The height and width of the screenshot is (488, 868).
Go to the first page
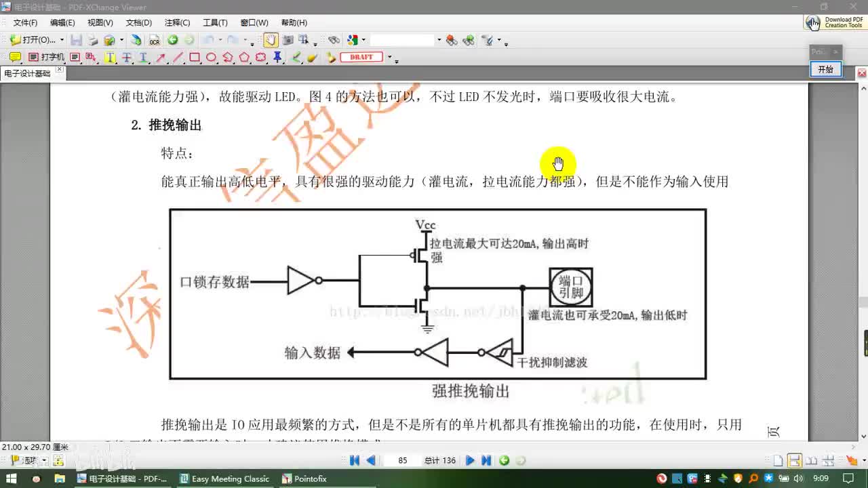coord(354,460)
